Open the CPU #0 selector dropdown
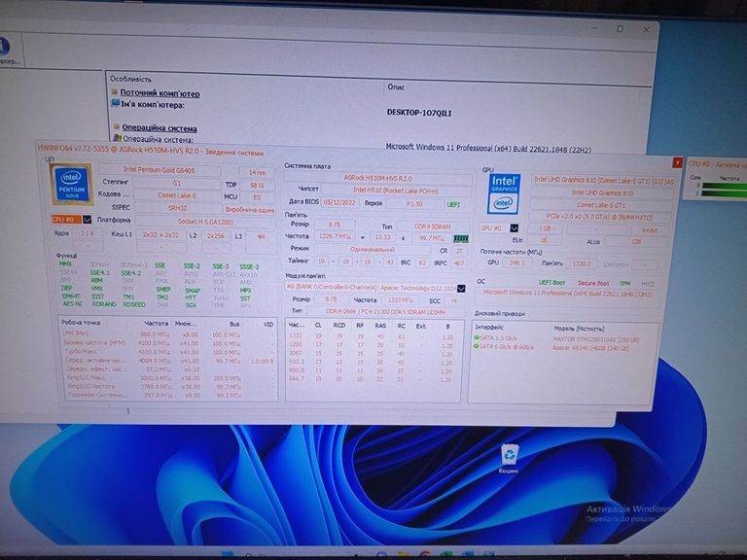 click(x=87, y=220)
